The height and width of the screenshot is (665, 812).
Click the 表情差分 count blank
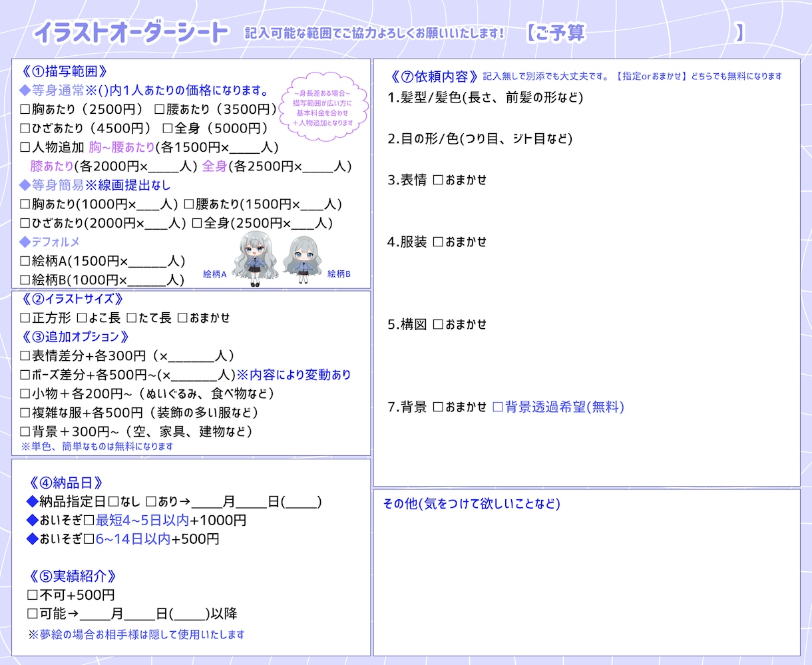pos(192,356)
